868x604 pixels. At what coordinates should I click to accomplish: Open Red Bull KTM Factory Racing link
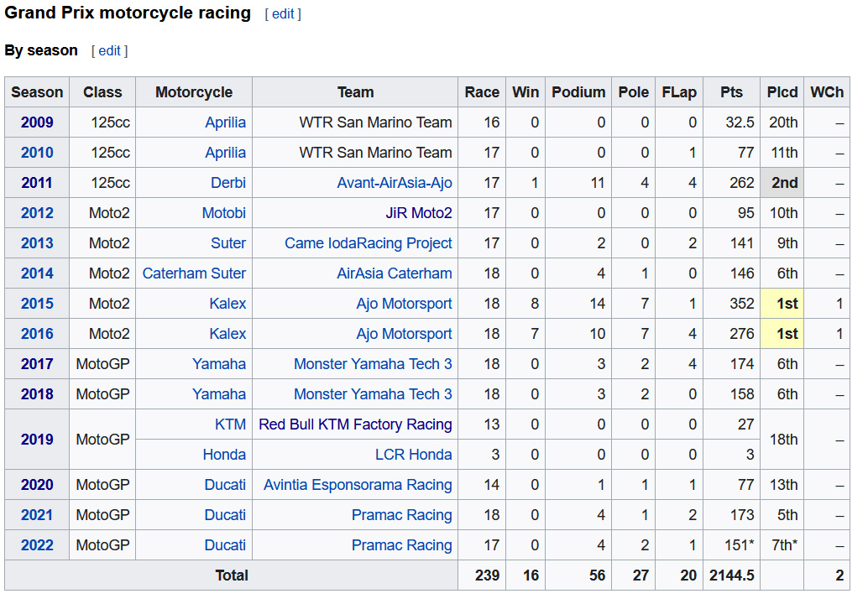[355, 424]
